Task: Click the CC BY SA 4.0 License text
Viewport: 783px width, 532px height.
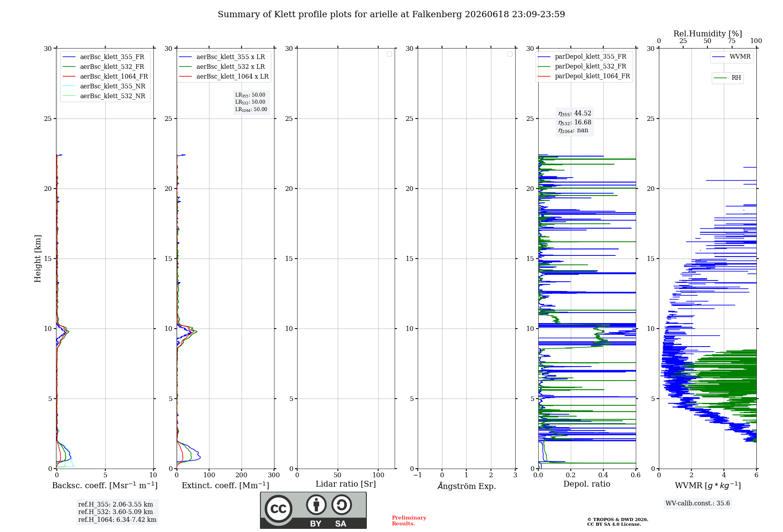Action: [614, 524]
